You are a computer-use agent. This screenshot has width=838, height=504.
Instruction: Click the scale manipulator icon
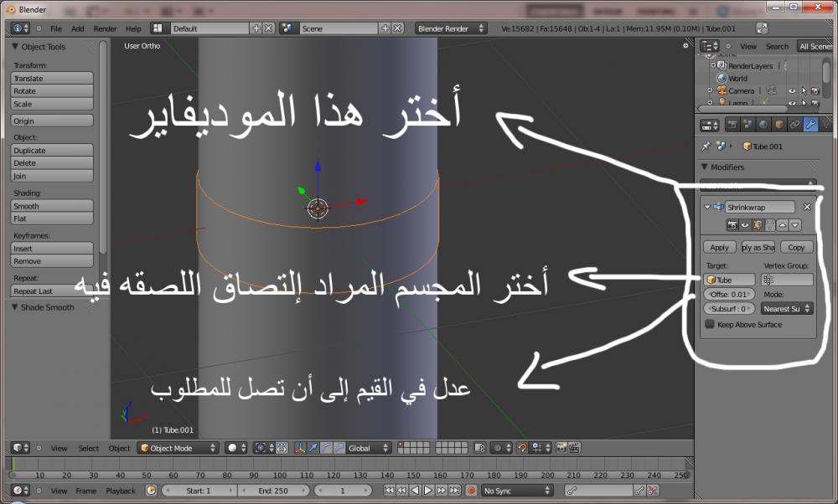click(339, 448)
